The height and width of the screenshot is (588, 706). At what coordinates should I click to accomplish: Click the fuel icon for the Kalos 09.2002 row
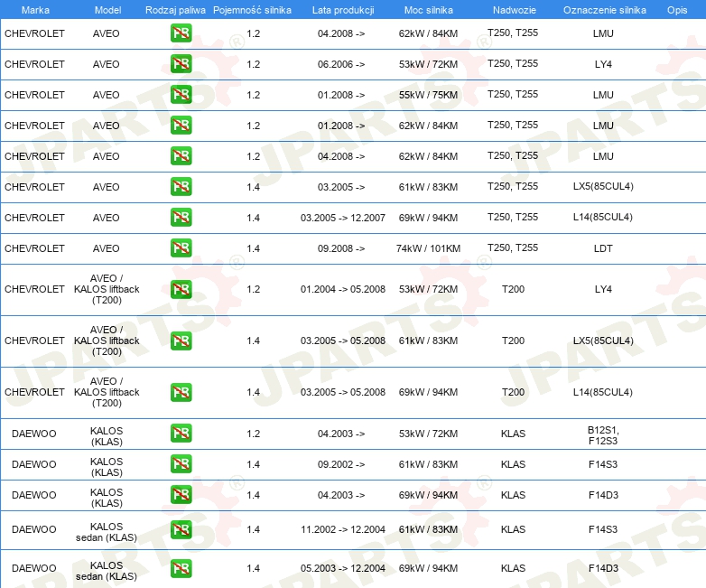(181, 464)
